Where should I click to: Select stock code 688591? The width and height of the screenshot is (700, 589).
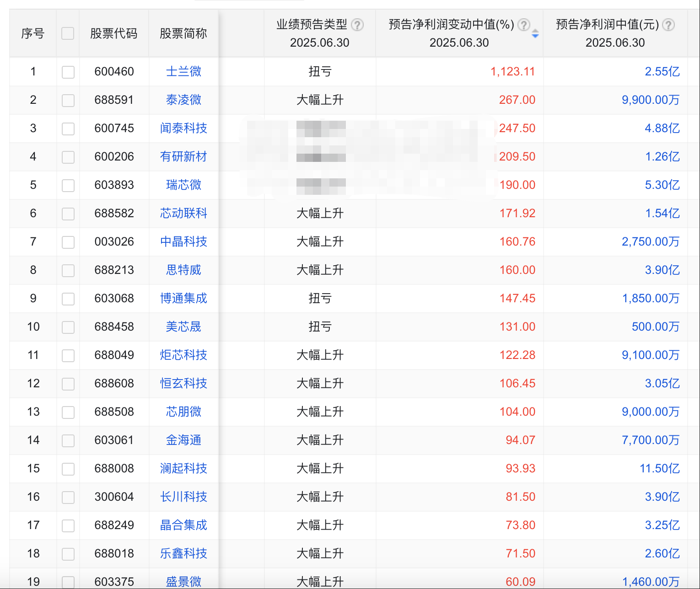(114, 100)
